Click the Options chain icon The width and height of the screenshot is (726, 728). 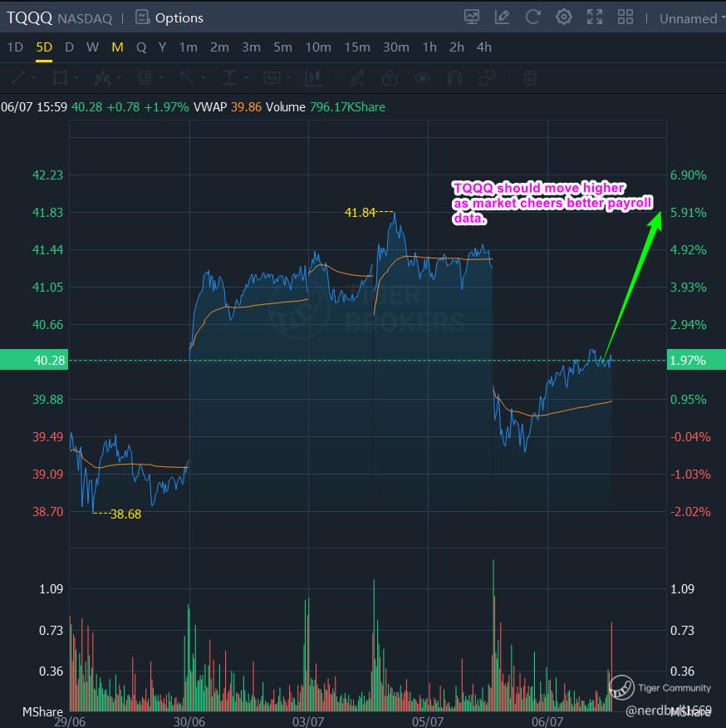point(143,17)
